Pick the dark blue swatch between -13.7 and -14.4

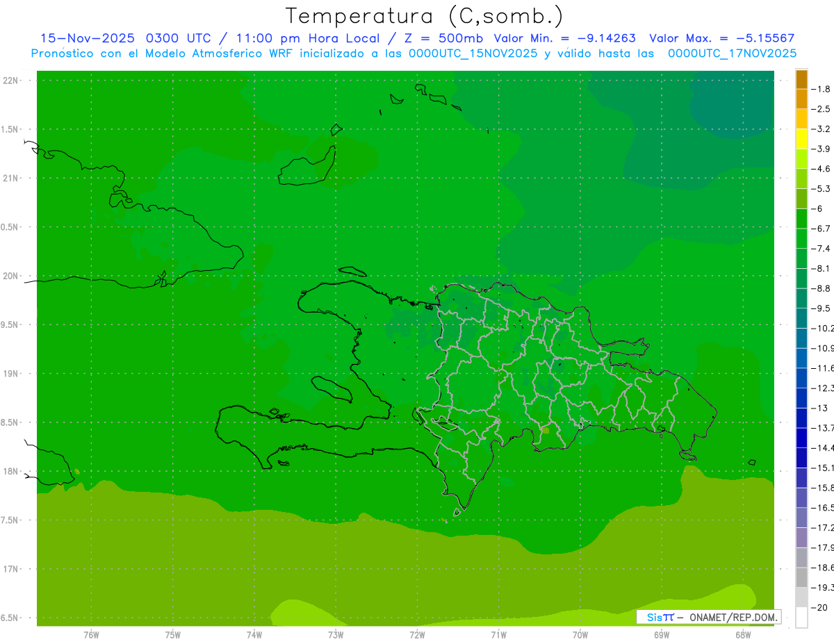tap(801, 438)
